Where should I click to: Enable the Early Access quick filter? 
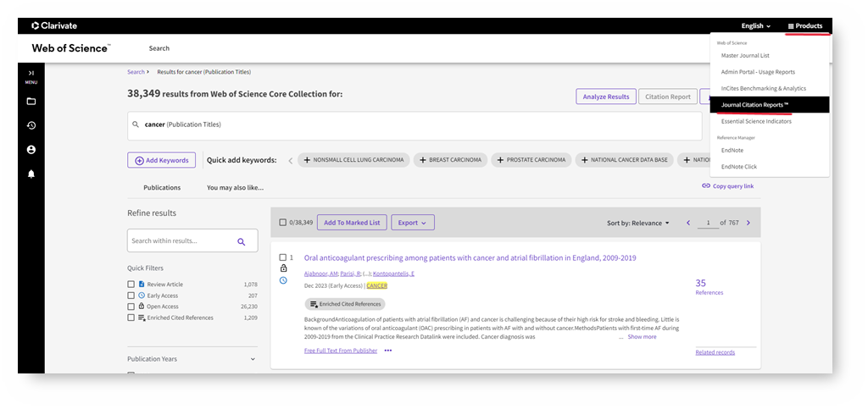tap(131, 296)
